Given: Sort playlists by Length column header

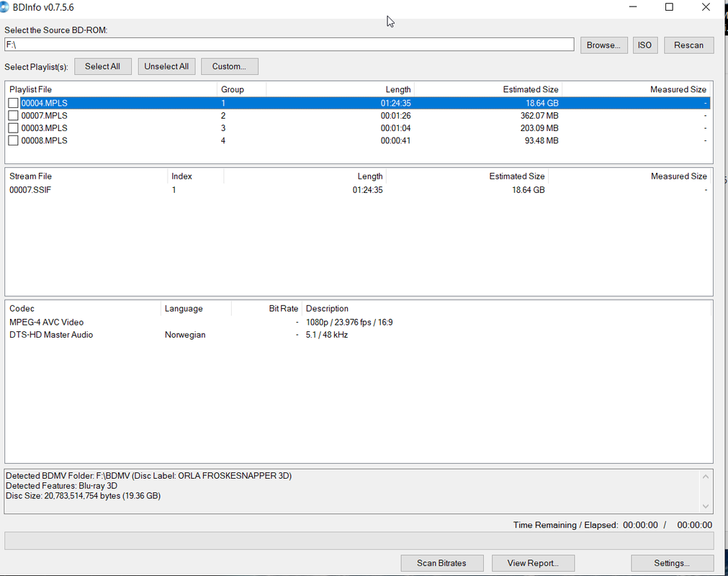Looking at the screenshot, I should point(341,89).
